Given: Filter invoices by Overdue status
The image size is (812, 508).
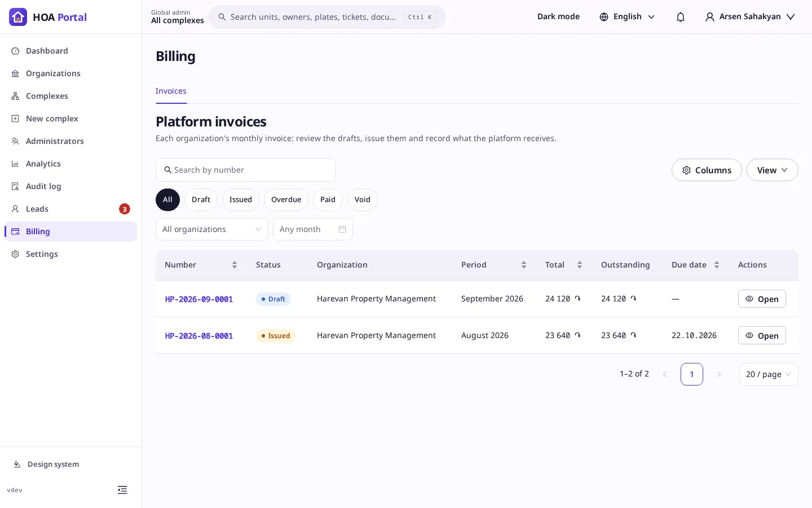Looking at the screenshot, I should coord(286,200).
